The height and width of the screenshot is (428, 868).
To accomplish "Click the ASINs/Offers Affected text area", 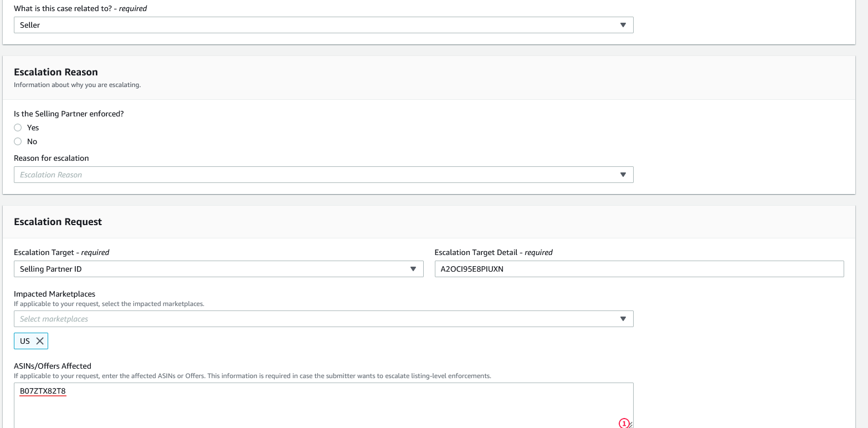I will (x=323, y=407).
